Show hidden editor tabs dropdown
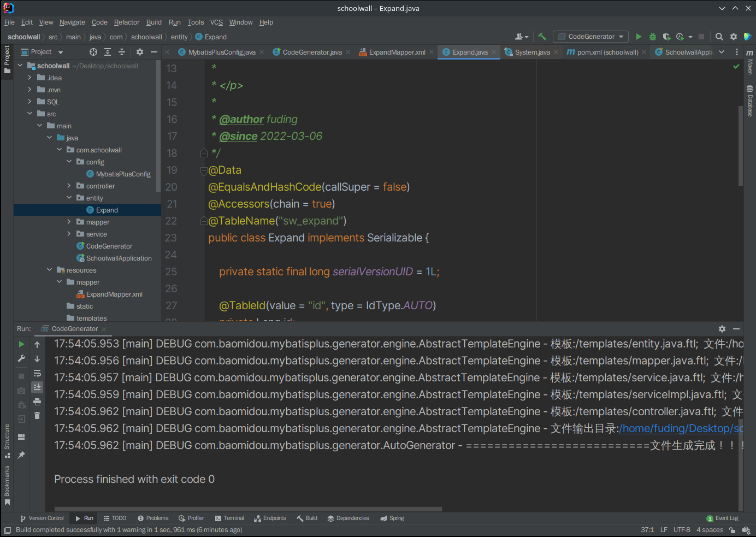This screenshot has width=756, height=537. (x=722, y=52)
